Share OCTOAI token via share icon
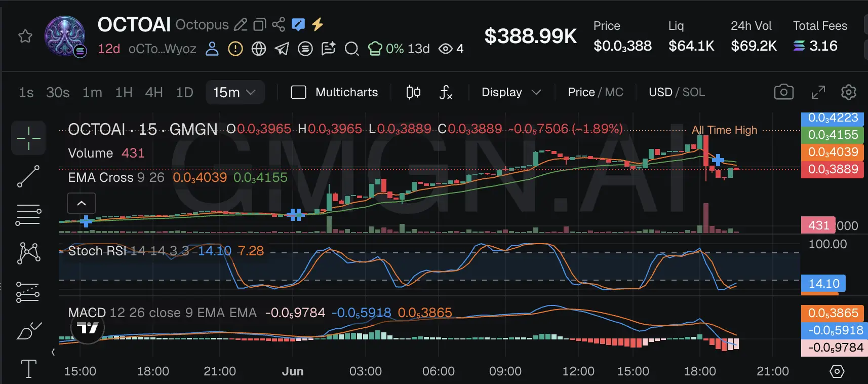868x384 pixels. (279, 24)
